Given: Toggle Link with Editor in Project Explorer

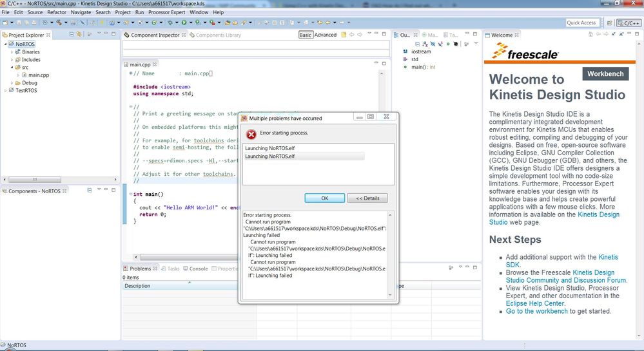Looking at the screenshot, I should pos(79,35).
